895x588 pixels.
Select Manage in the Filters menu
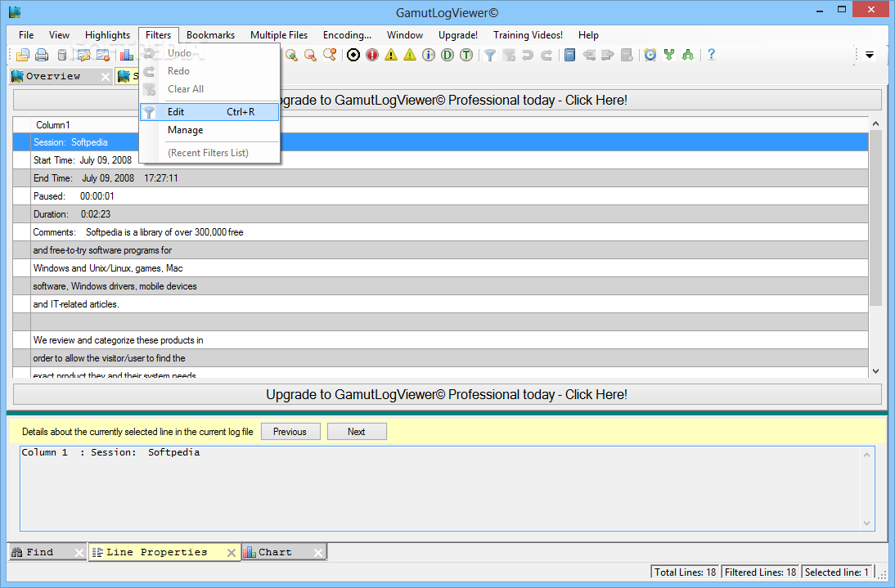tap(209, 130)
